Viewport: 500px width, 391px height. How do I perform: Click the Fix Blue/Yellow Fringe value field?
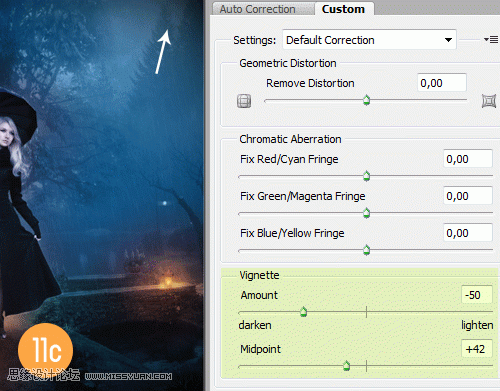(x=468, y=233)
